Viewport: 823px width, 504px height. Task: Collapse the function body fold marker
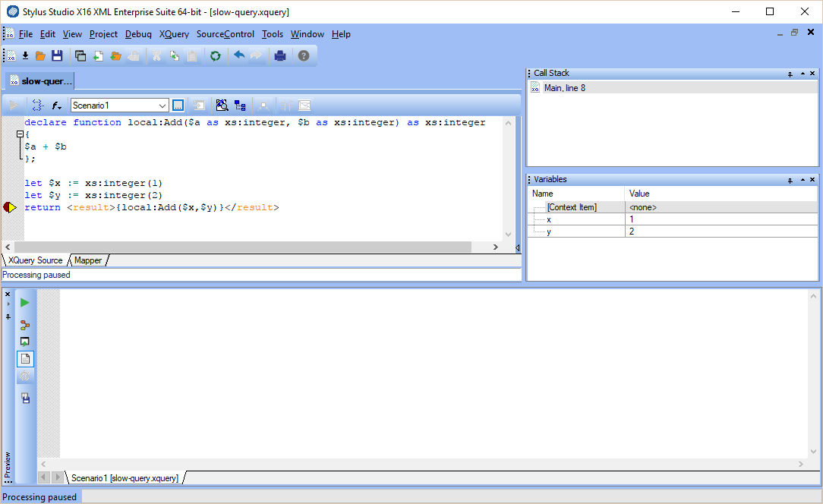20,134
